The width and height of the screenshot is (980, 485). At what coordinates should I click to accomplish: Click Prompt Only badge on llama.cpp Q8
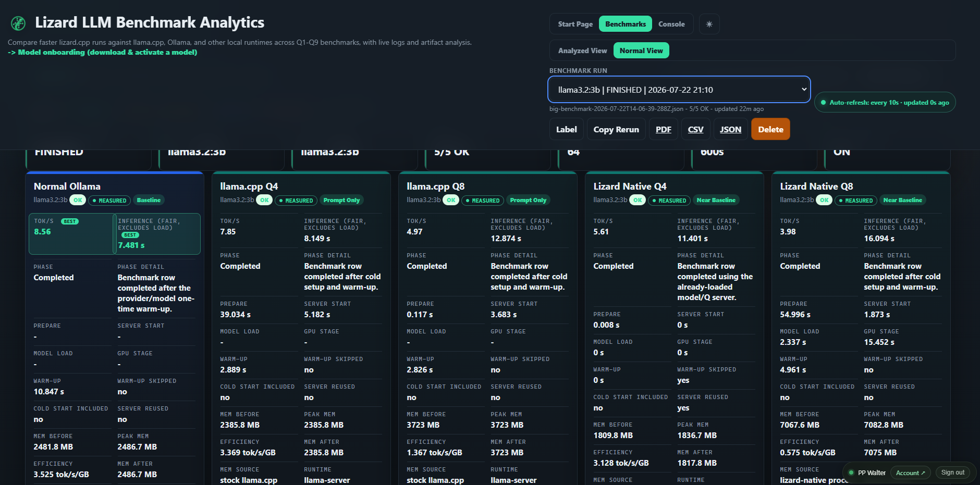point(528,200)
